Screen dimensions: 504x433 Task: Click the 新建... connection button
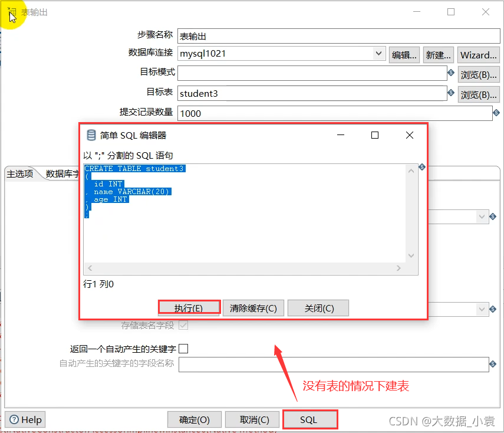[x=438, y=55]
